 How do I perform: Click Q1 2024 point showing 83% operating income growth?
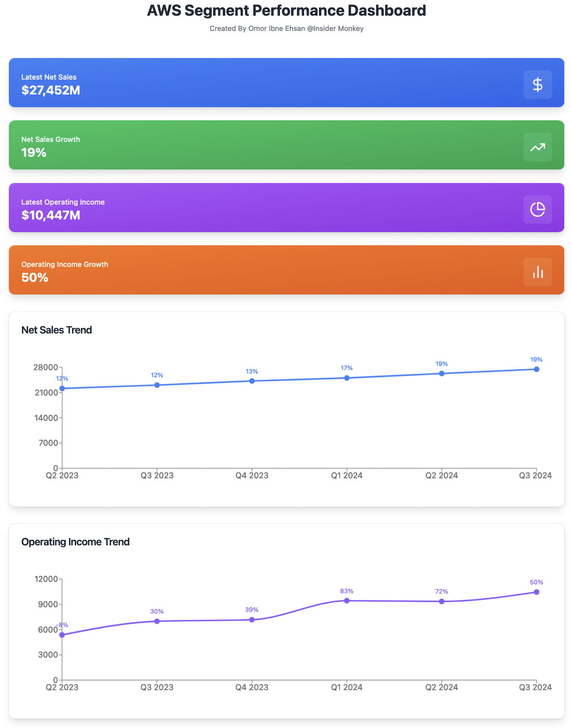346,600
